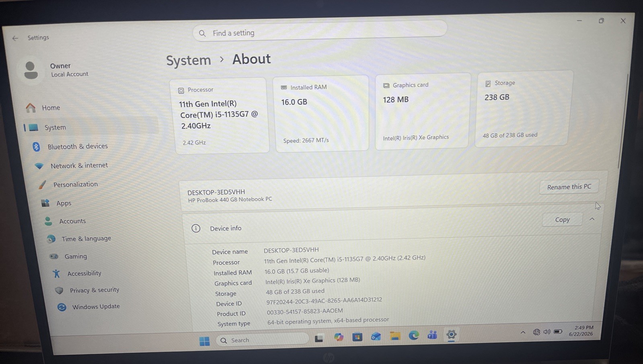The image size is (643, 364).
Task: Click the Privacy & security shield icon
Action: tap(59, 290)
